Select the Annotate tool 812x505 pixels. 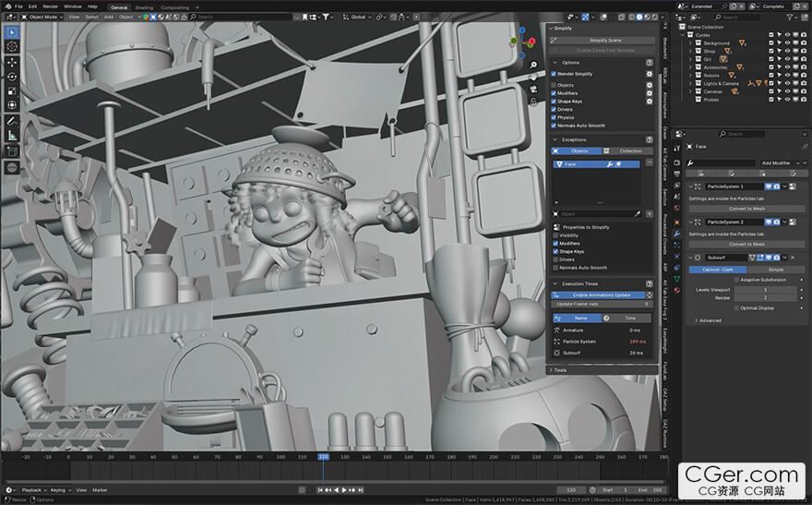[12, 121]
